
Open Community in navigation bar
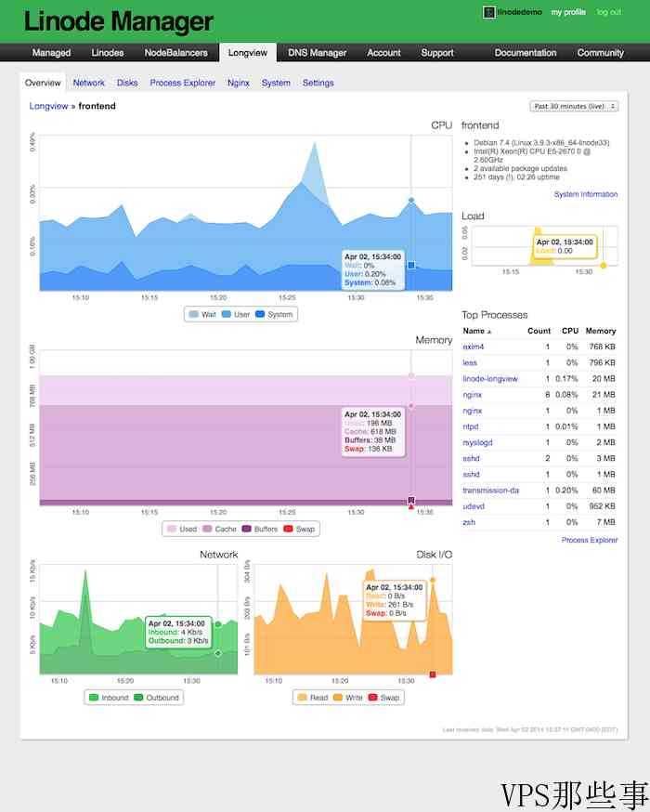point(600,53)
